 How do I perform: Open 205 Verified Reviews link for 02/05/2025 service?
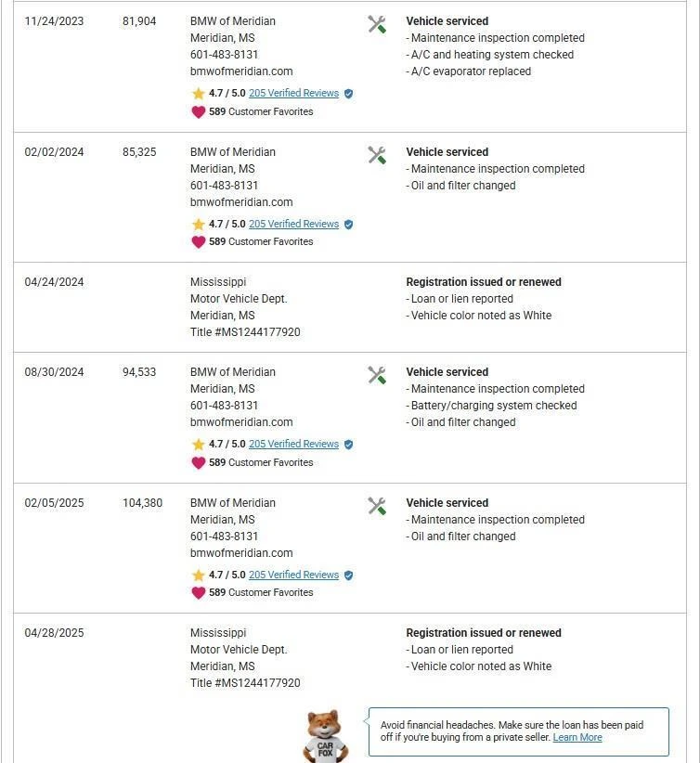point(293,575)
